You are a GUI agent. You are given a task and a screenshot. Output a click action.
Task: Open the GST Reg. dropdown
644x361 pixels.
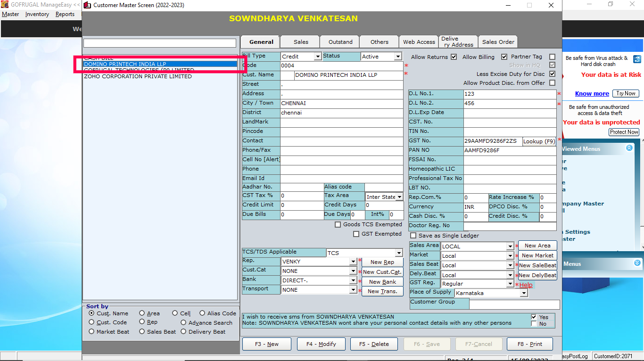pos(510,284)
